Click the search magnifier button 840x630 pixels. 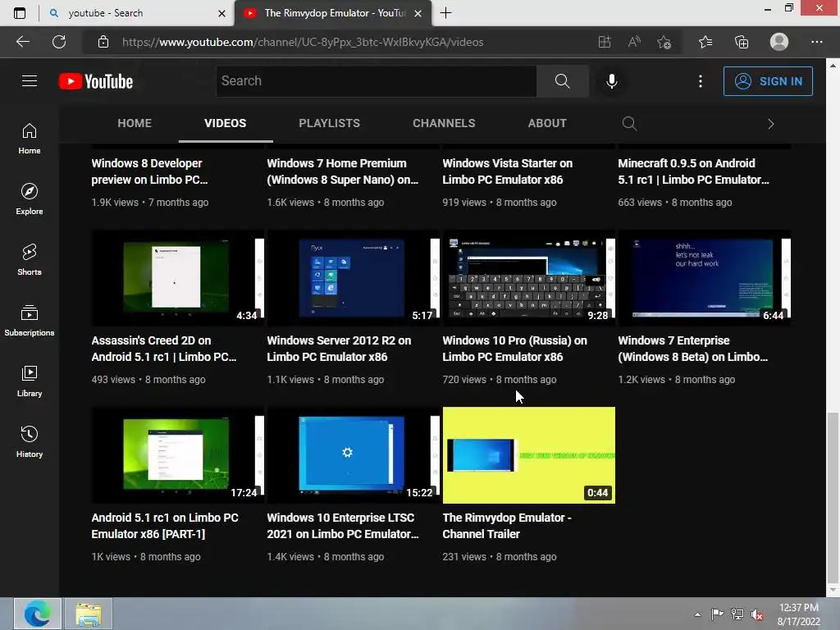tap(563, 81)
